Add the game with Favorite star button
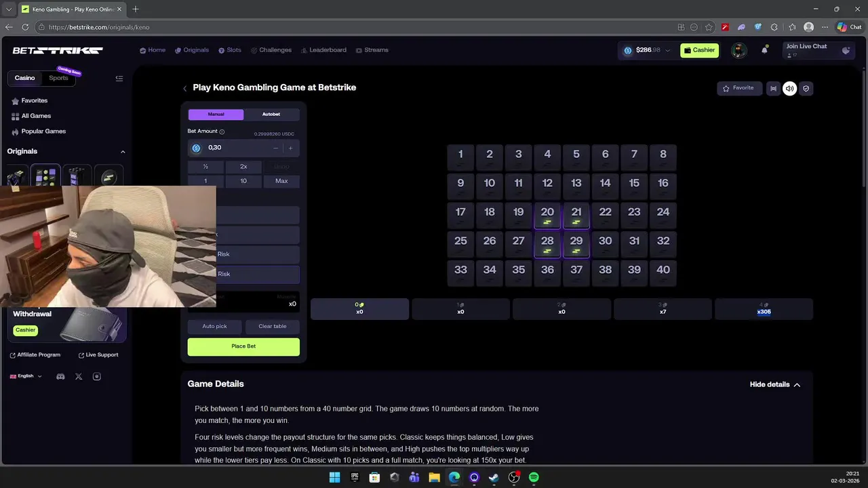Screen dimensions: 868x488 click(739, 88)
